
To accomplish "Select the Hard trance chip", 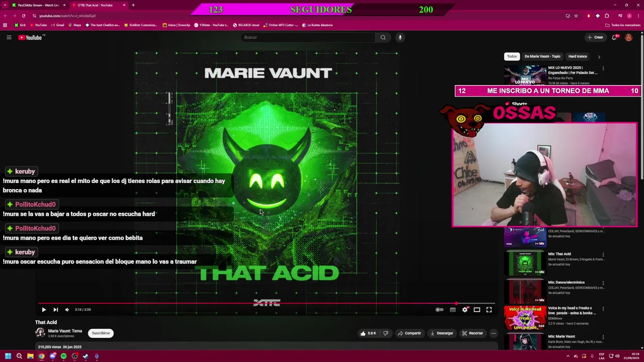I will pos(578,56).
